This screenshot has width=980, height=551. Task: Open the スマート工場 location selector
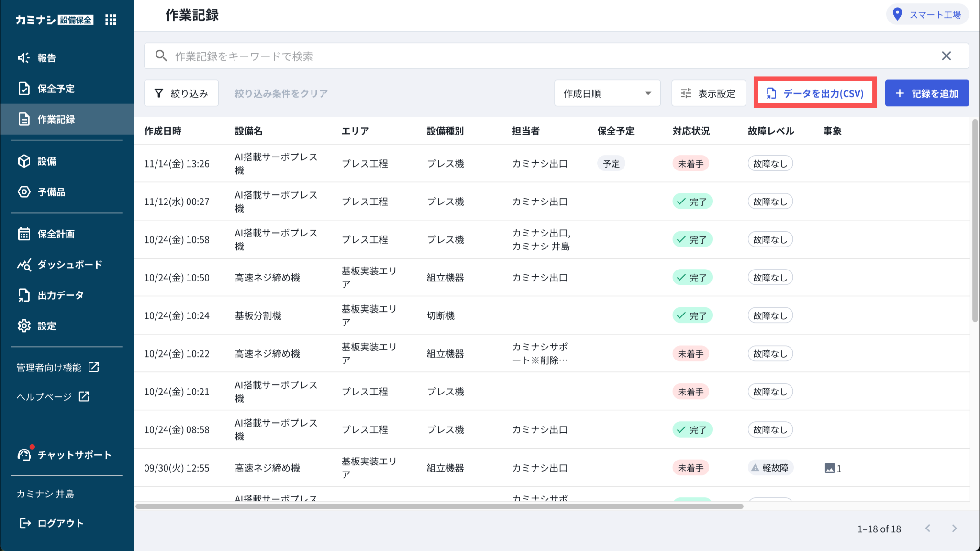click(x=927, y=15)
